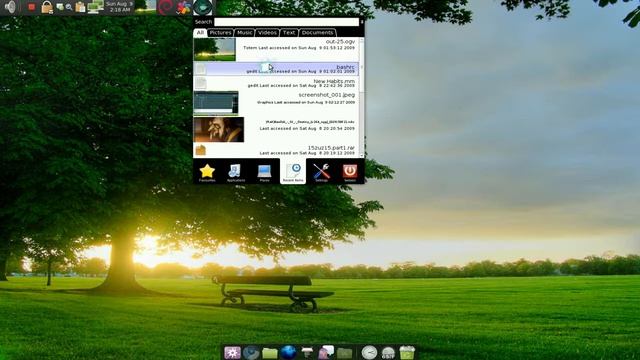This screenshot has height=360, width=640.
Task: Open the dark green folder in the dock
Action: tap(345, 353)
